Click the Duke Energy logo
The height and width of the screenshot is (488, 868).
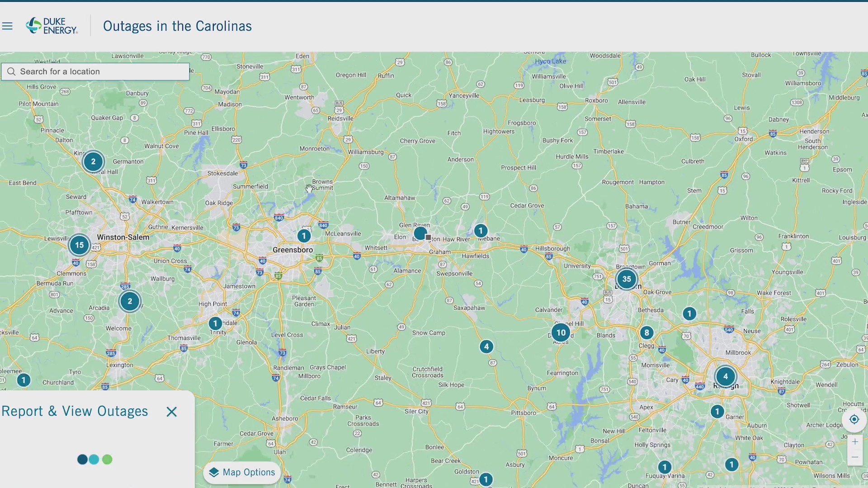pos(51,26)
